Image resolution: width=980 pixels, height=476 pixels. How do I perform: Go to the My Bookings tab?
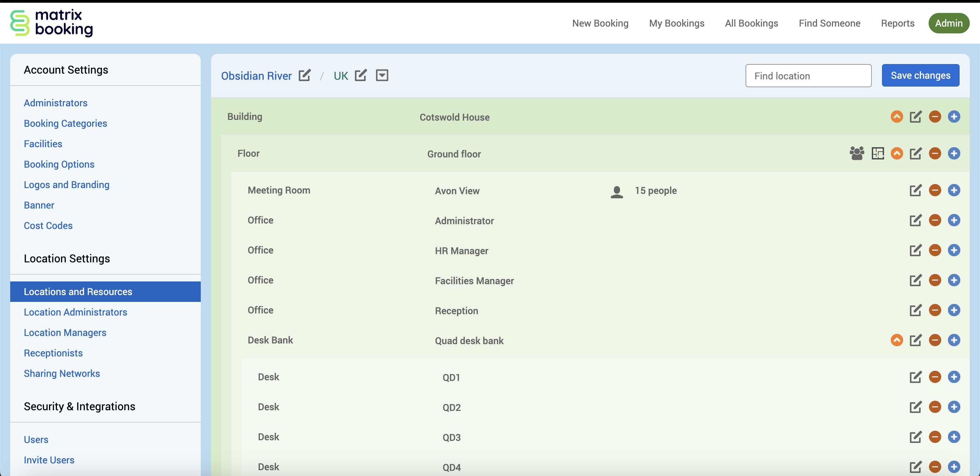tap(676, 23)
